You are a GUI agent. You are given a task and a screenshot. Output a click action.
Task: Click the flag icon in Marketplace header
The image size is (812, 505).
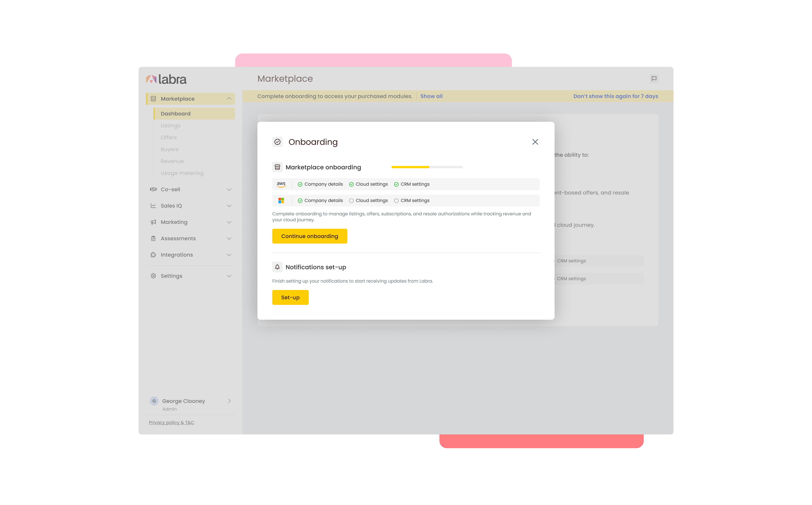(654, 79)
